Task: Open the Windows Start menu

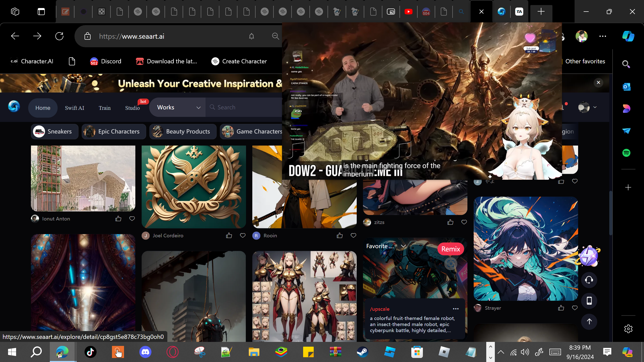Action: click(x=12, y=352)
